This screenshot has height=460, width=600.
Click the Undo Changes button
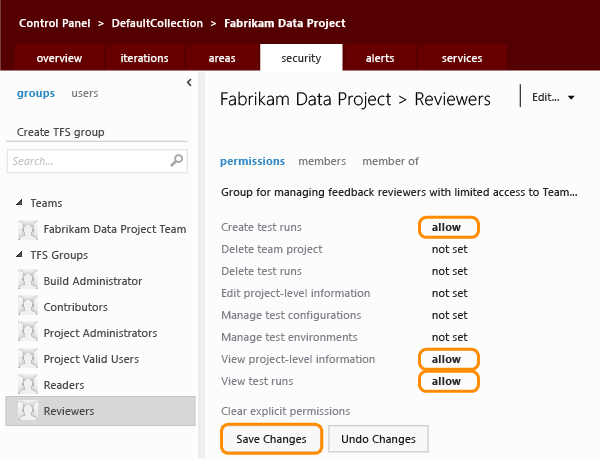[378, 439]
